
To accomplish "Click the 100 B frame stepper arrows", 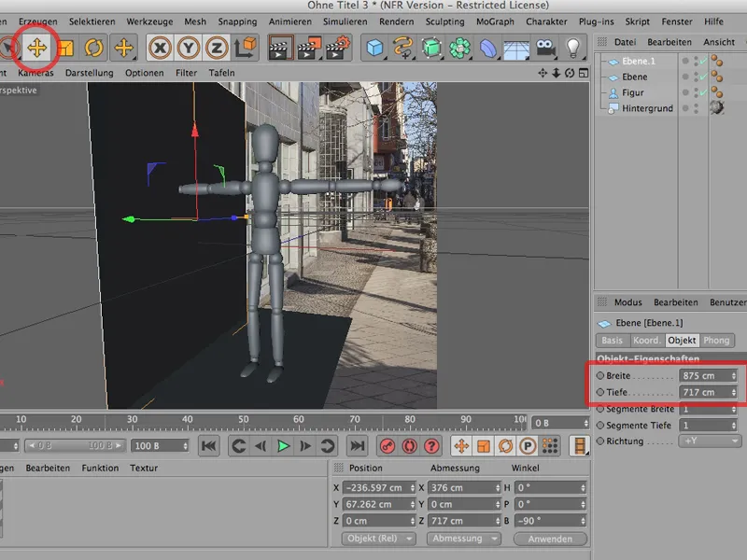I will pos(185,446).
